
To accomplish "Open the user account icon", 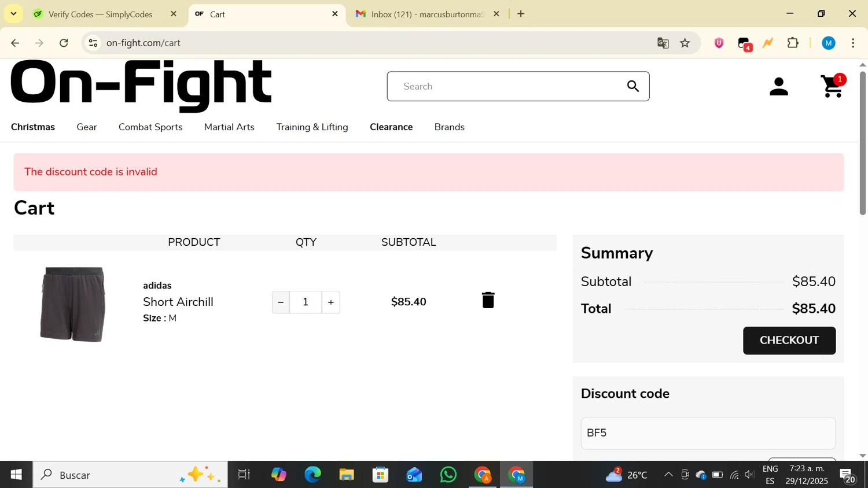I will click(x=779, y=87).
